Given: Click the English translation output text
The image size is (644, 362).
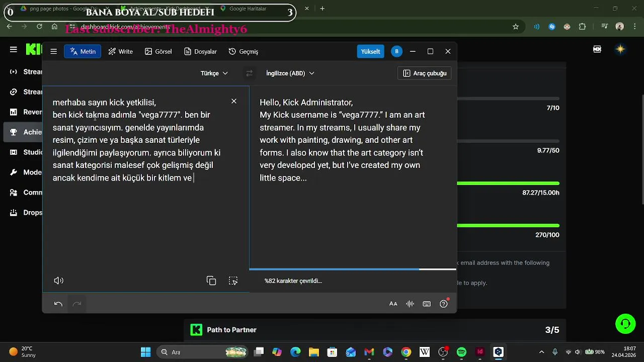Looking at the screenshot, I should (x=342, y=140).
